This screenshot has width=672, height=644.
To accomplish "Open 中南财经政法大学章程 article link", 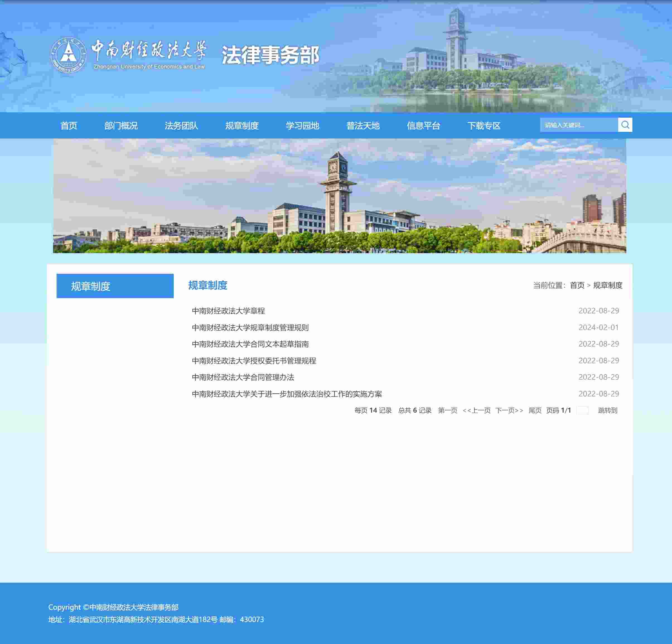I will coord(228,311).
